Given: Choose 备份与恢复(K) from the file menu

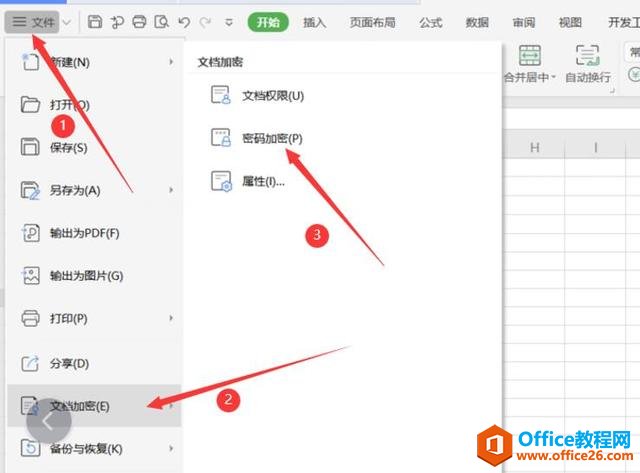Looking at the screenshot, I should tap(94, 449).
